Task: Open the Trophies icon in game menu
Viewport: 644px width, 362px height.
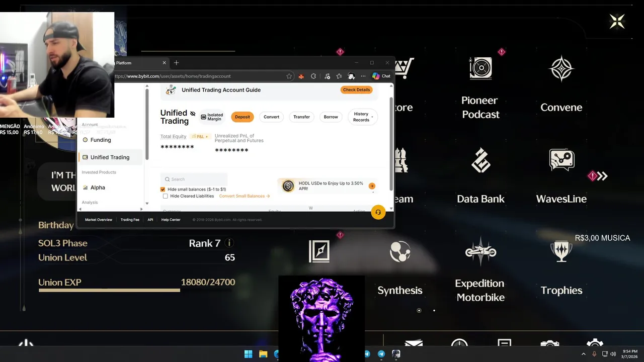Action: [561, 251]
